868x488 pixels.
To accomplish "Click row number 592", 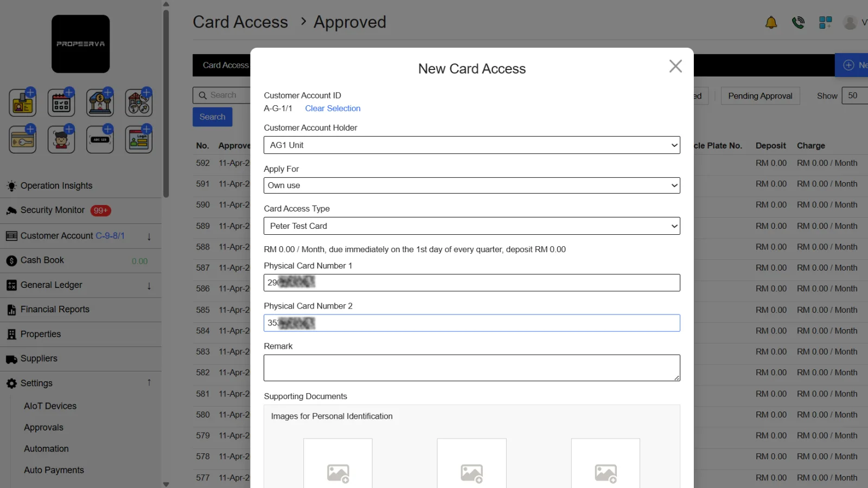I will (203, 163).
